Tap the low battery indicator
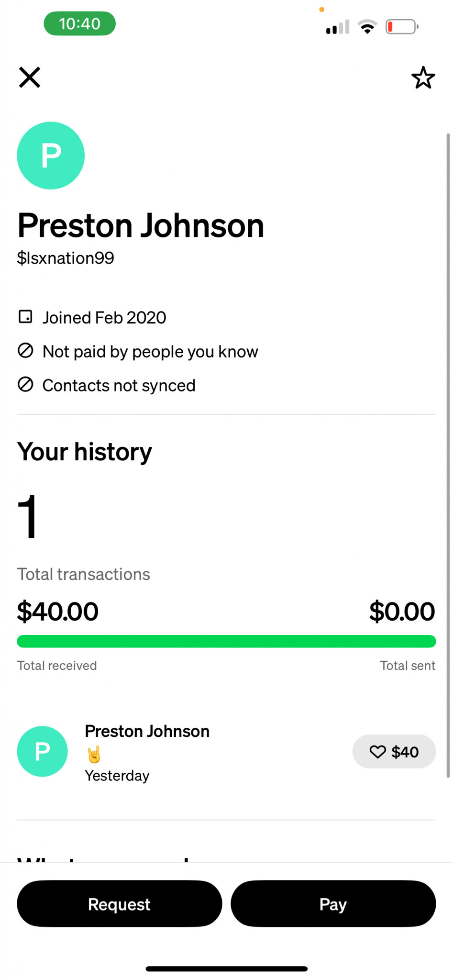Screen dimensions: 453x980 click(402, 27)
